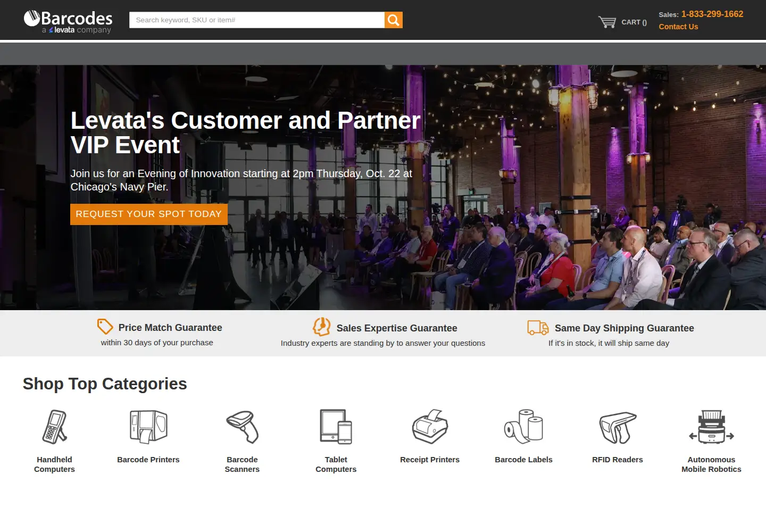
Task: Click the Same Day Shipping Guarantee heading
Action: [625, 328]
